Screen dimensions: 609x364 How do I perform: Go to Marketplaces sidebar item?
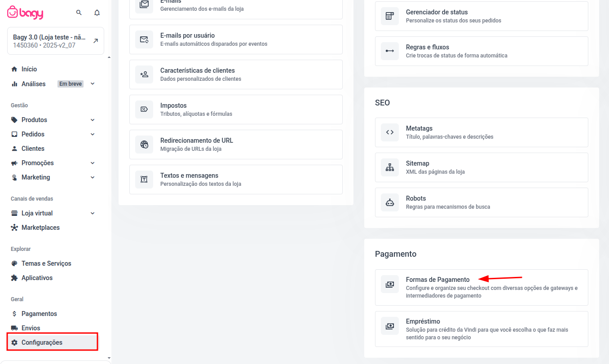[40, 228]
